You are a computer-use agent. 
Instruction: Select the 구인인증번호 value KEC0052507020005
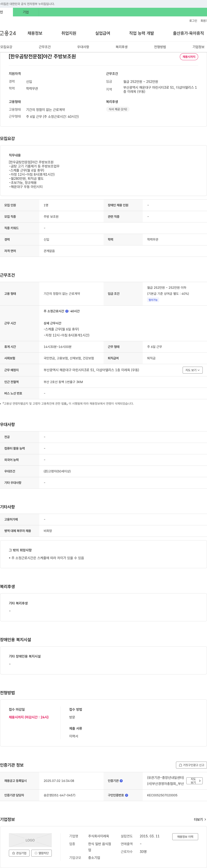162,795
